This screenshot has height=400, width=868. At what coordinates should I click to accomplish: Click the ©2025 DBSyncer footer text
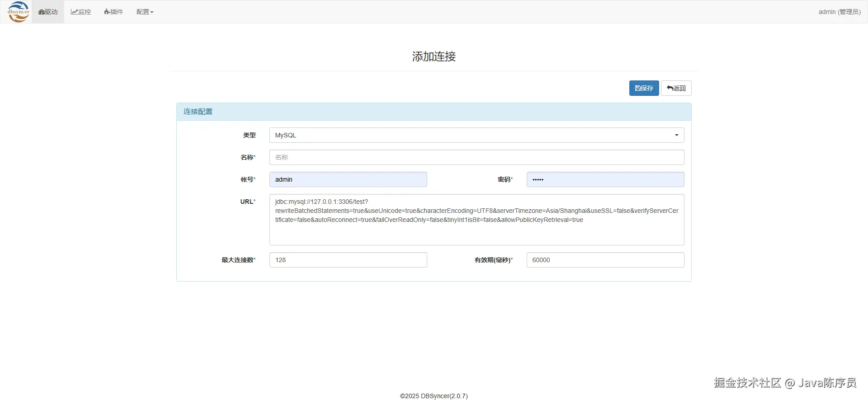click(x=434, y=396)
